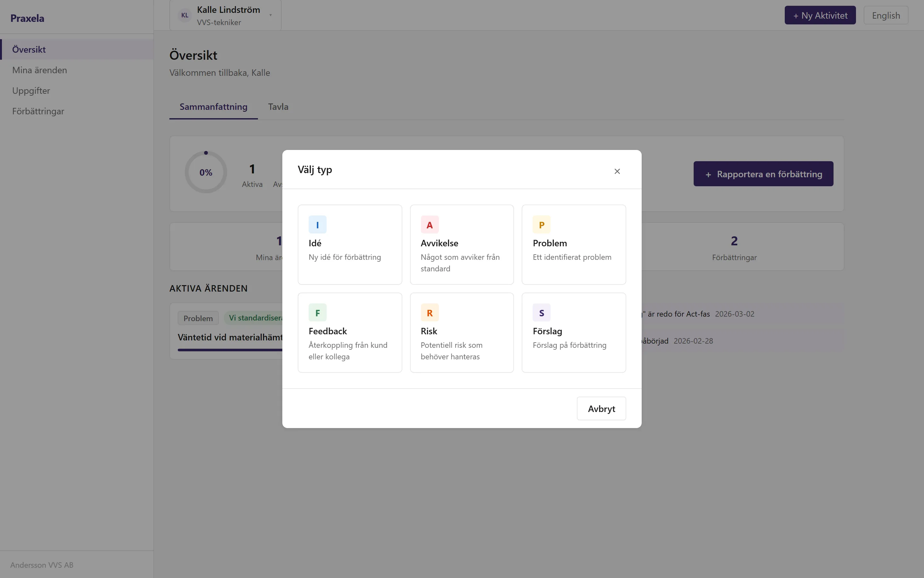Click the date 2026-02-28 entry
This screenshot has width=924, height=578.
[693, 341]
